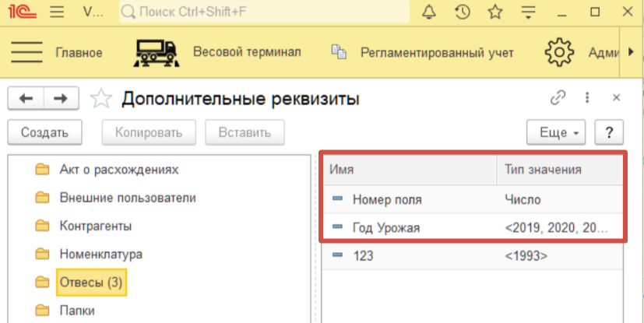Click the Весовой терминал truck icon

pyautogui.click(x=157, y=52)
